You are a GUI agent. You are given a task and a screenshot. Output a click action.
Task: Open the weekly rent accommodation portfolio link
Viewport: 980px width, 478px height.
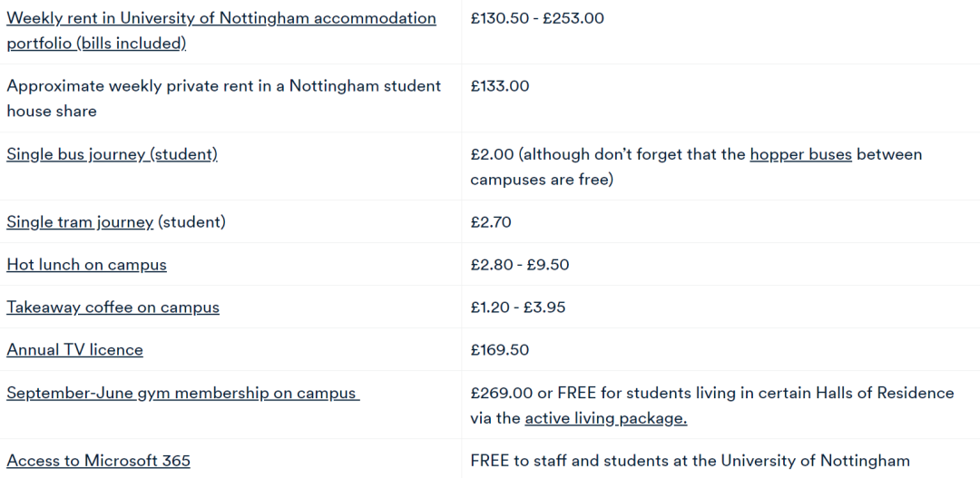(220, 19)
